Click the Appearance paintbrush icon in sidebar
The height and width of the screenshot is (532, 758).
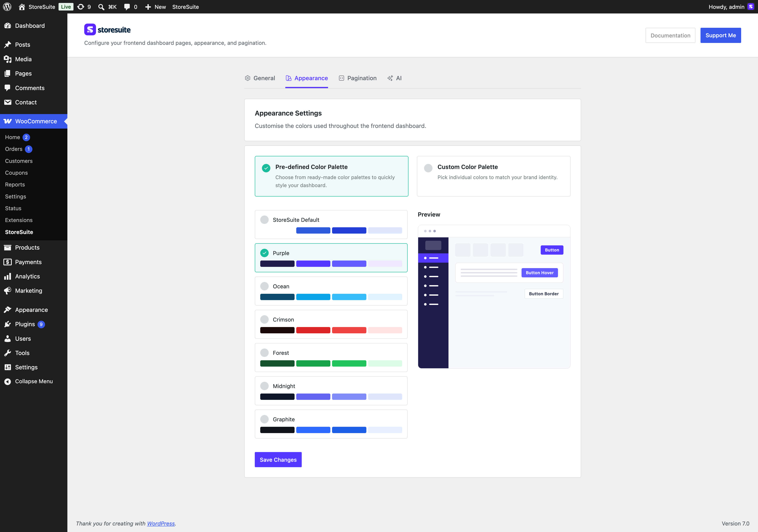pyautogui.click(x=8, y=310)
